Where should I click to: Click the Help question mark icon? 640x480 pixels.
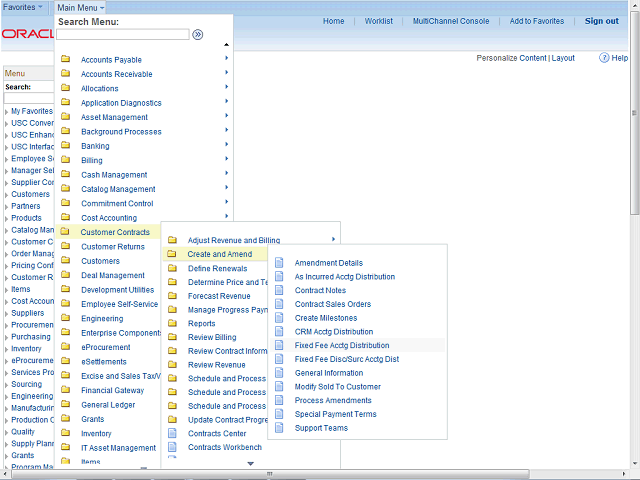tap(605, 58)
